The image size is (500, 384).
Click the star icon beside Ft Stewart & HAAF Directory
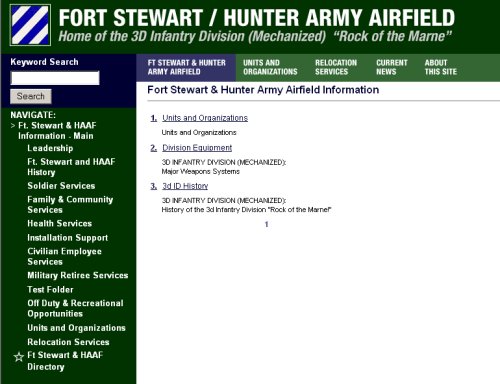tap(19, 357)
